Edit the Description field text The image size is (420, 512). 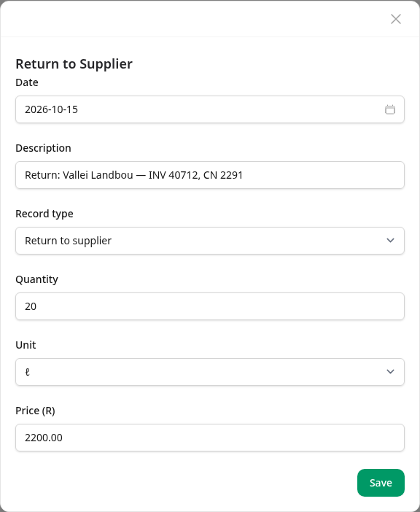coord(210,175)
